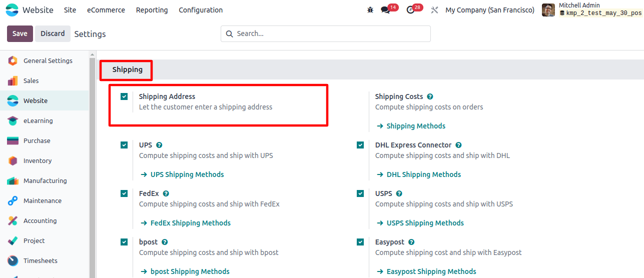Image resolution: width=644 pixels, height=278 pixels.
Task: Select Inventory settings tab
Action: (x=45, y=161)
